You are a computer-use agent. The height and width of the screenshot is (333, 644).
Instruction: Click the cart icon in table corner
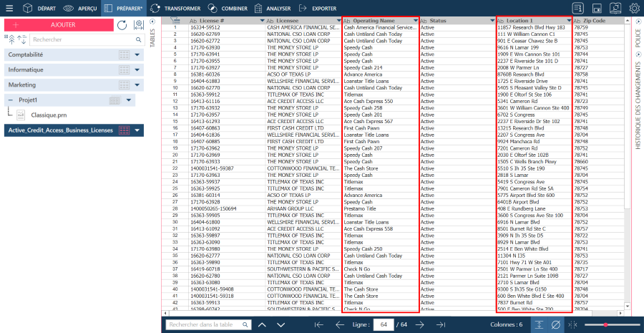click(x=175, y=20)
